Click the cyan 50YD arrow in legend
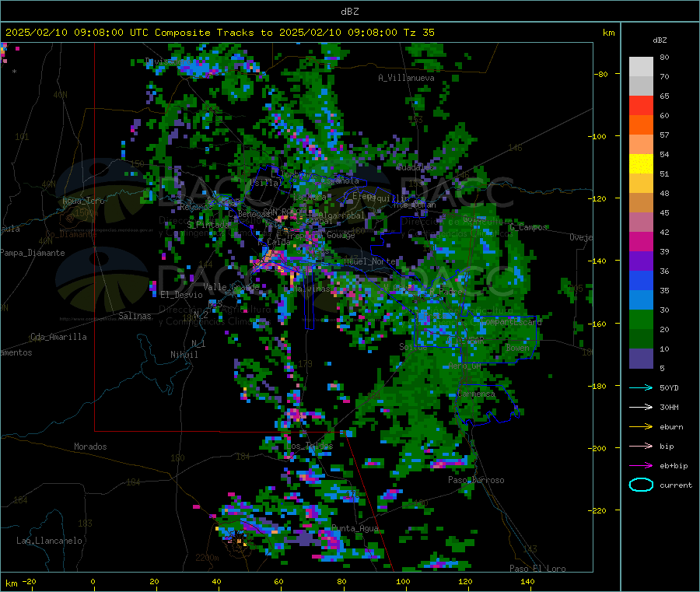This screenshot has width=700, height=592. click(641, 387)
